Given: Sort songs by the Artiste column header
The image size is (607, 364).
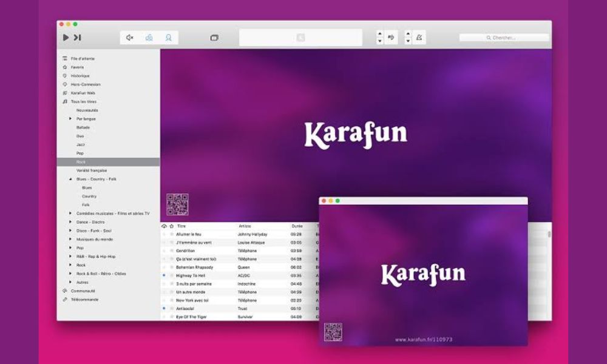Looking at the screenshot, I should point(245,226).
